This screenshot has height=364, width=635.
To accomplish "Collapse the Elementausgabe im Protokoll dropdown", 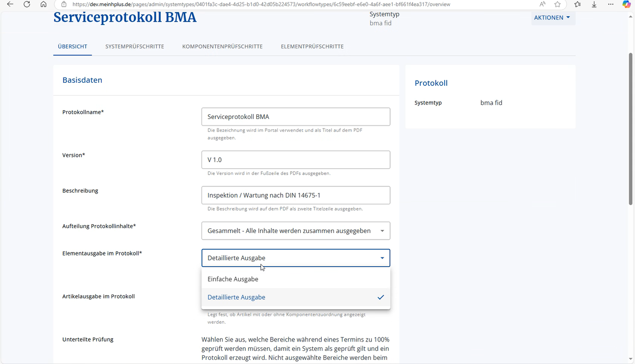I will (x=382, y=258).
